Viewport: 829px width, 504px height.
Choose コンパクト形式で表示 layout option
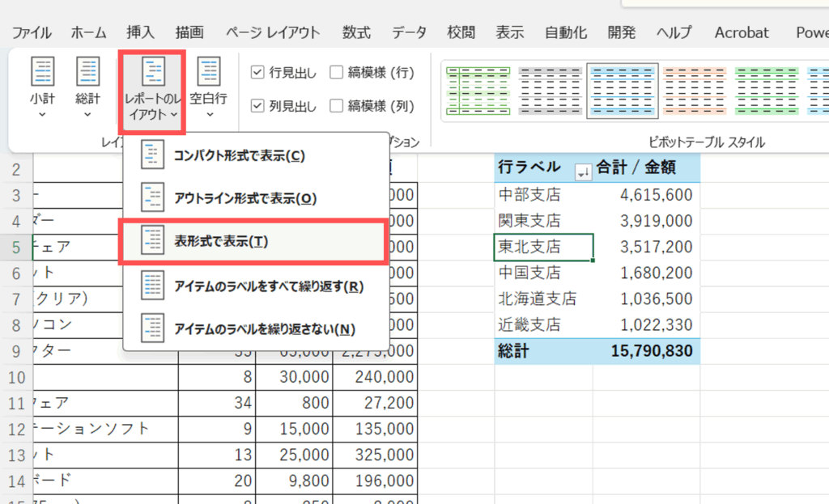point(239,155)
